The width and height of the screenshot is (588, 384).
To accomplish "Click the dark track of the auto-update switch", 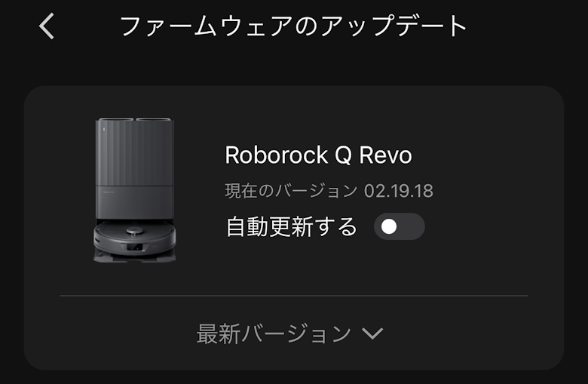I will (x=411, y=226).
